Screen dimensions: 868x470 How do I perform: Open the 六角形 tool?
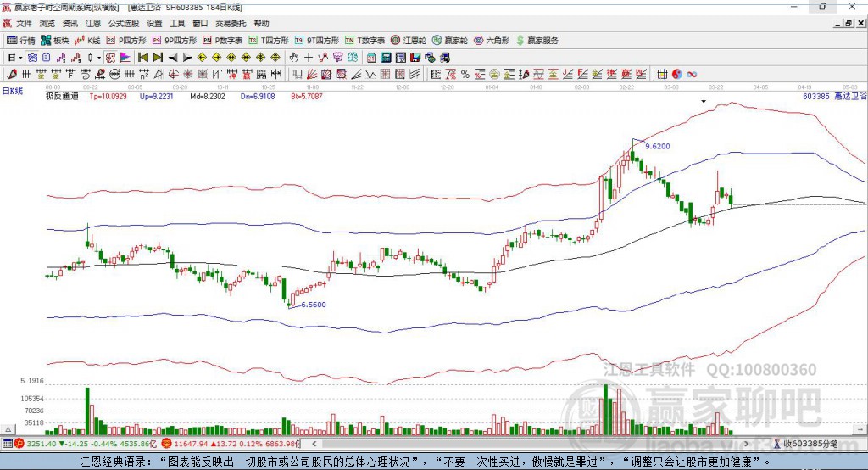click(492, 41)
